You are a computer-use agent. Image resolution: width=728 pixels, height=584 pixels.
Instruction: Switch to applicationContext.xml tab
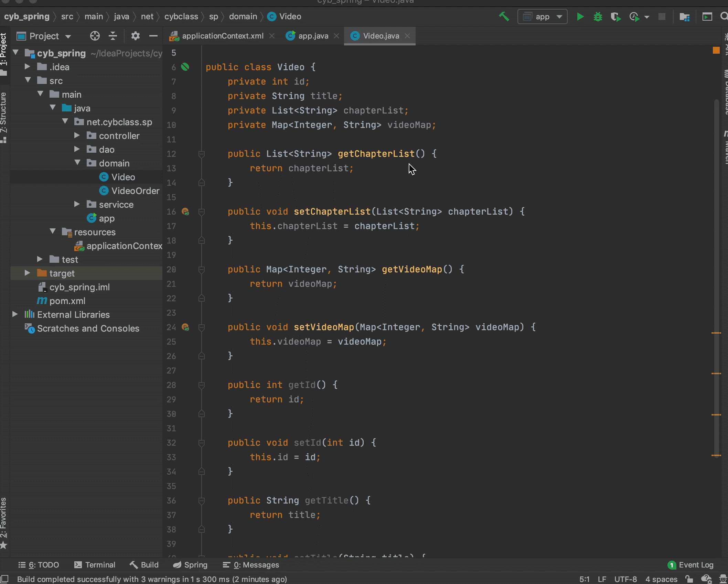pyautogui.click(x=223, y=36)
